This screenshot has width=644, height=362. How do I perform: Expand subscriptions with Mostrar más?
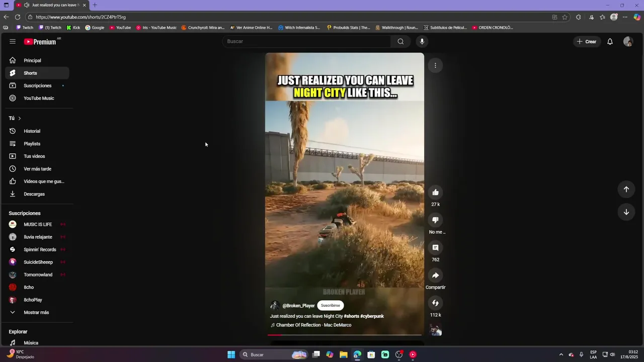click(x=37, y=312)
